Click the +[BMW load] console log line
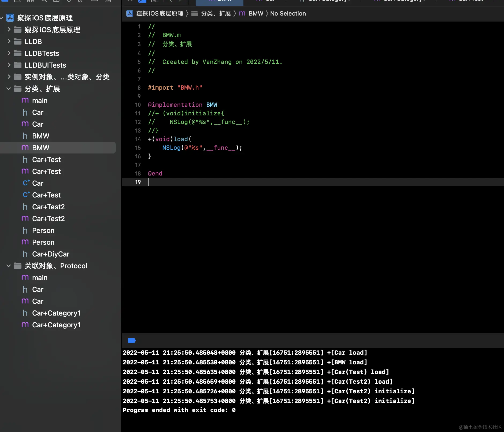Viewport: 504px width, 432px height. click(x=245, y=362)
